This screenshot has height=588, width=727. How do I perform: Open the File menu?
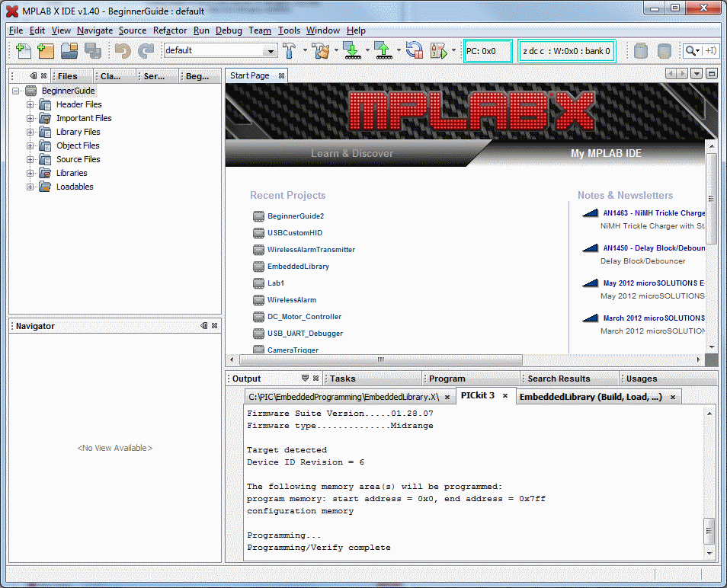[16, 30]
